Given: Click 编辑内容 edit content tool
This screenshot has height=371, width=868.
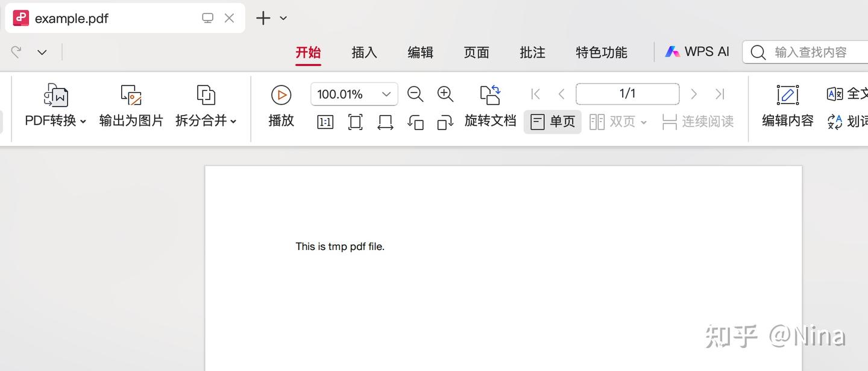Looking at the screenshot, I should coord(788,106).
